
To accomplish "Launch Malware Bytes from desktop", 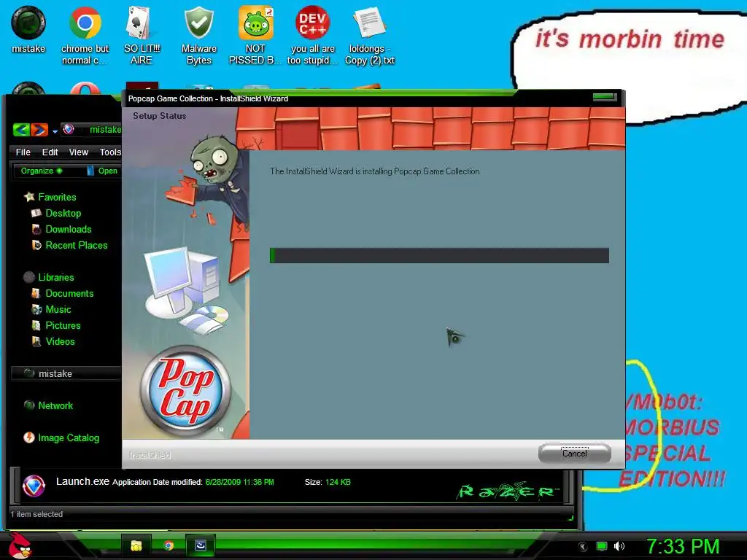I will tap(198, 35).
